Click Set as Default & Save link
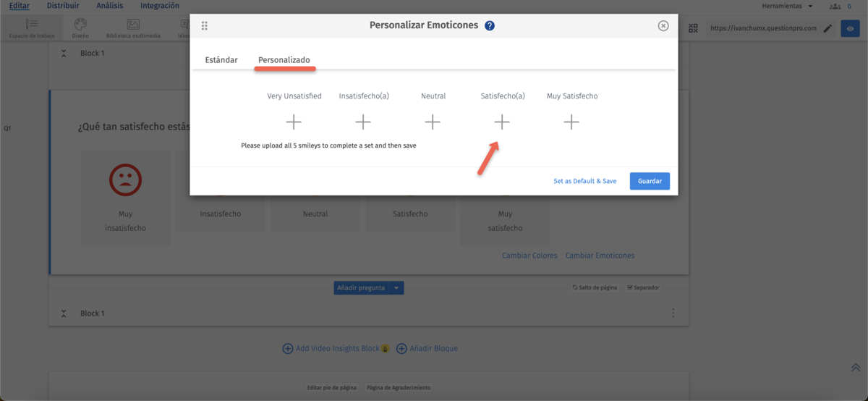 tap(584, 181)
